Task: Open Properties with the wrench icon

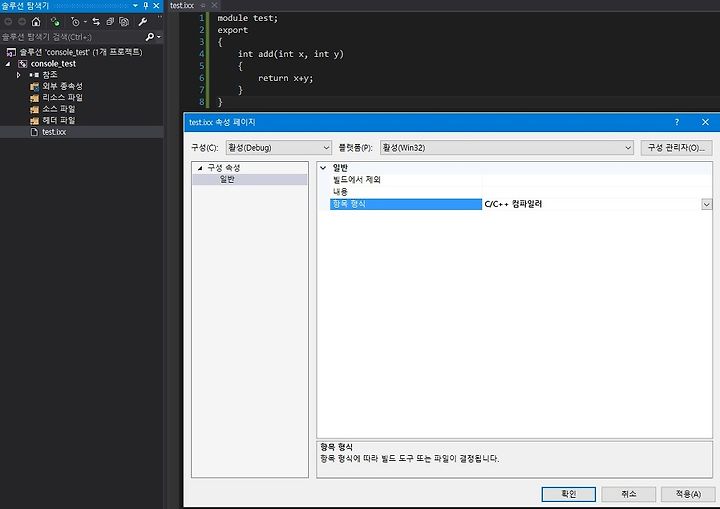Action: [143, 22]
